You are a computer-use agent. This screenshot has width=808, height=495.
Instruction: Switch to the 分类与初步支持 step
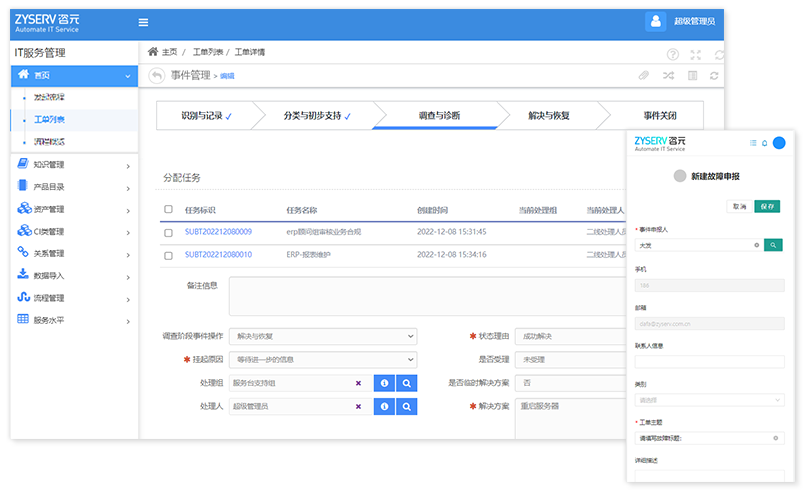(317, 115)
